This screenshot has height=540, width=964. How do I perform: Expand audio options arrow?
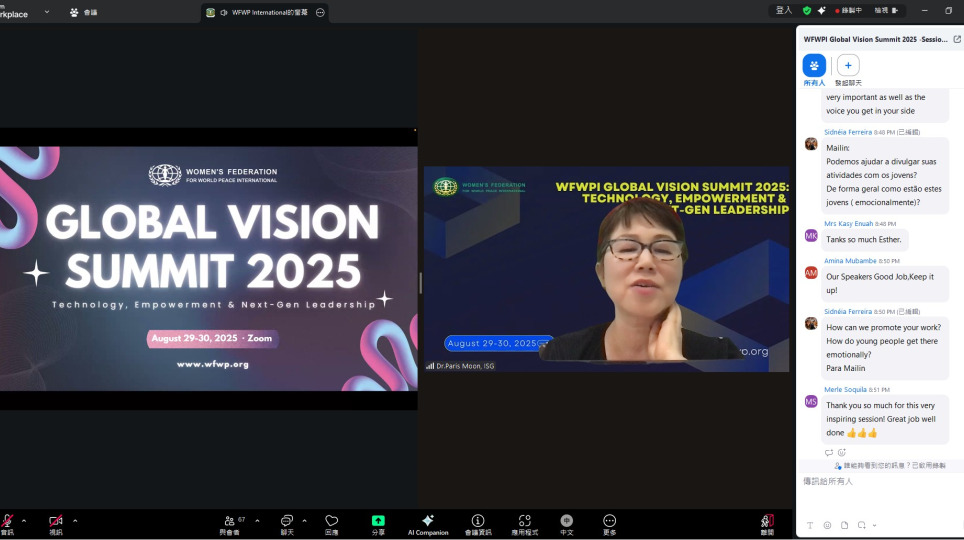24,520
